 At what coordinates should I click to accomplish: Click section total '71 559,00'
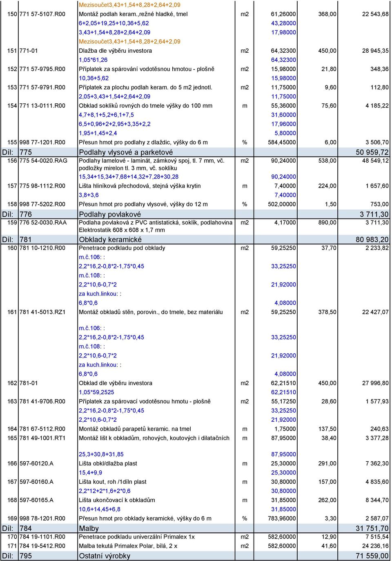pyautogui.click(x=372, y=556)
